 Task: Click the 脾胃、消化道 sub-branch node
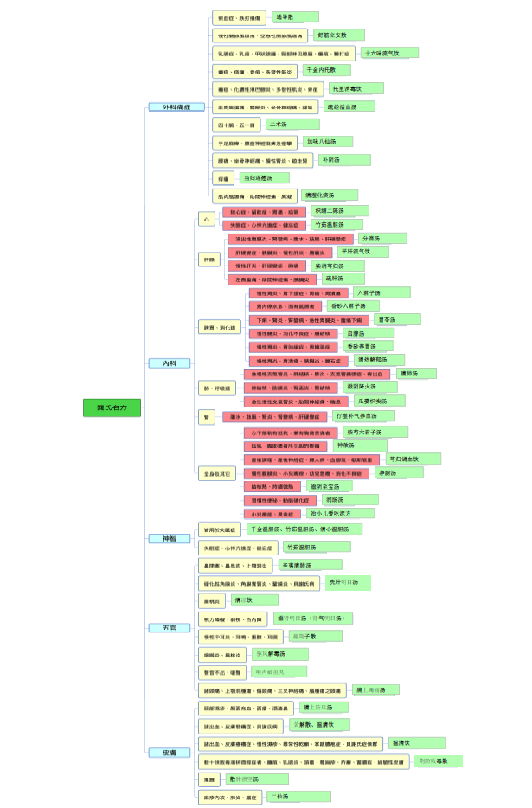pos(220,327)
